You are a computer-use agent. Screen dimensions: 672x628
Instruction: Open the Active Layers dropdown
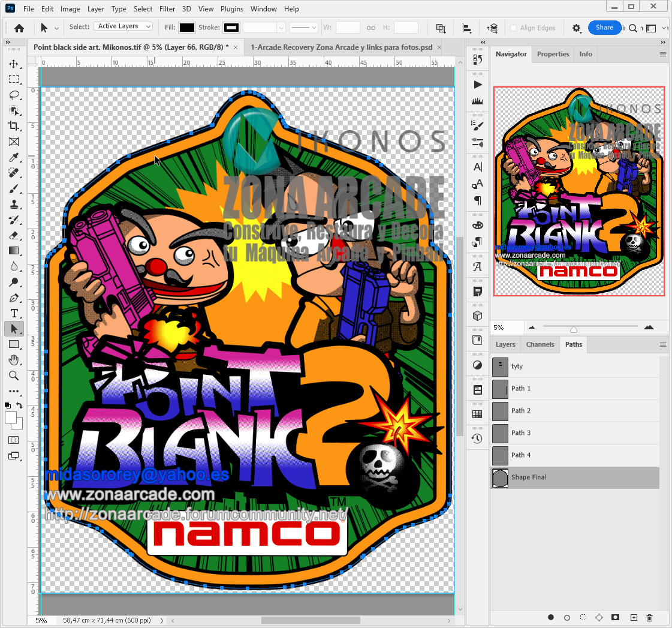122,26
